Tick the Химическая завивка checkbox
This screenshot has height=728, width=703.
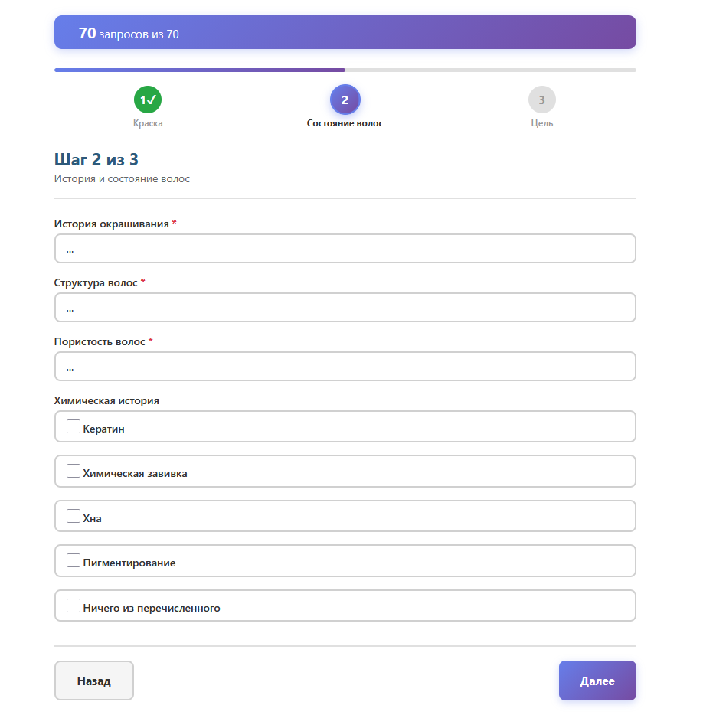pyautogui.click(x=74, y=471)
